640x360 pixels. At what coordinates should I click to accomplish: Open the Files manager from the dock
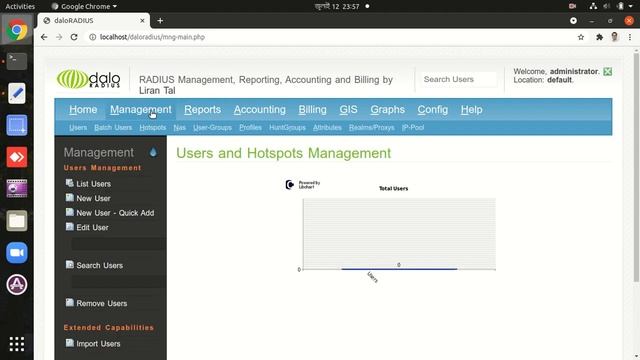(17, 221)
